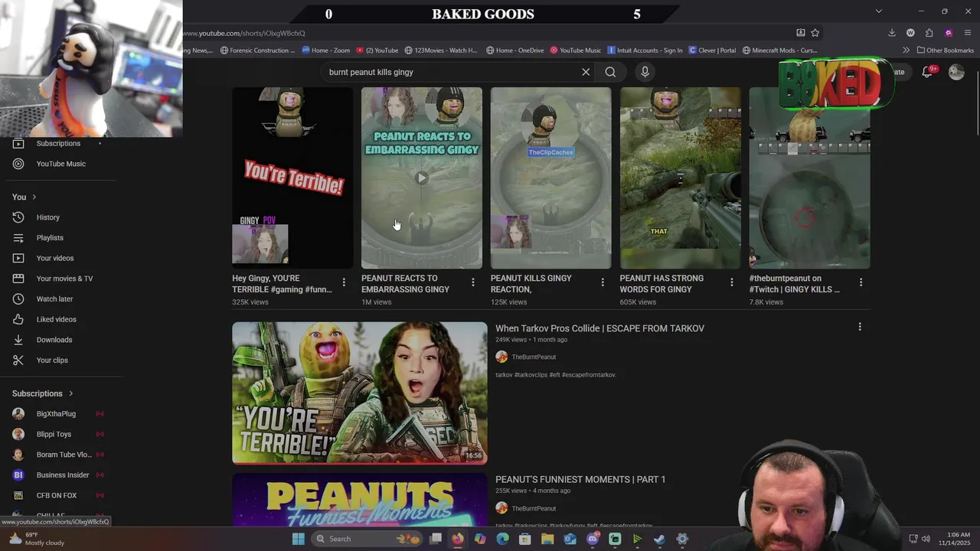Image resolution: width=980 pixels, height=551 pixels.
Task: Show more bookmarks chevron
Action: (906, 51)
